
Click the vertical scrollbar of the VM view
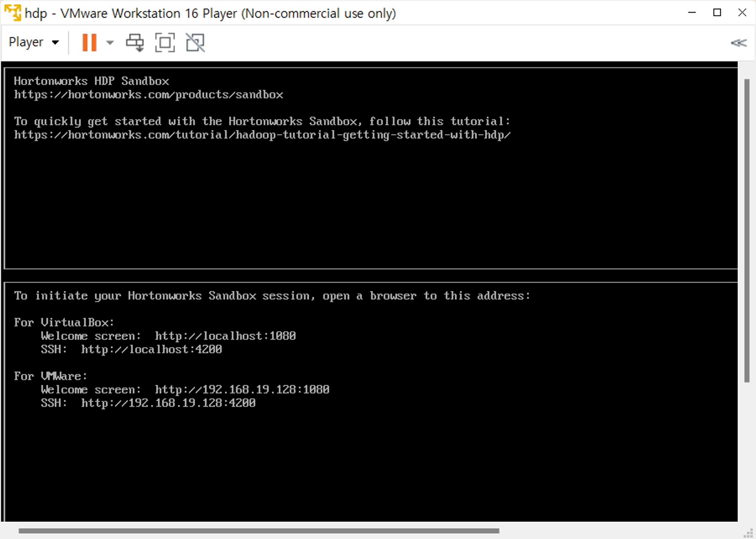747,230
